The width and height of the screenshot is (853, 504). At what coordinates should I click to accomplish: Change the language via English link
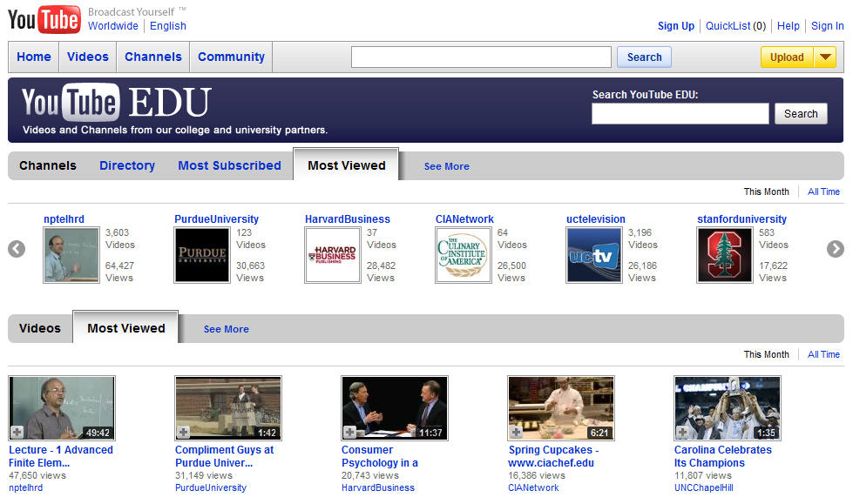click(168, 26)
